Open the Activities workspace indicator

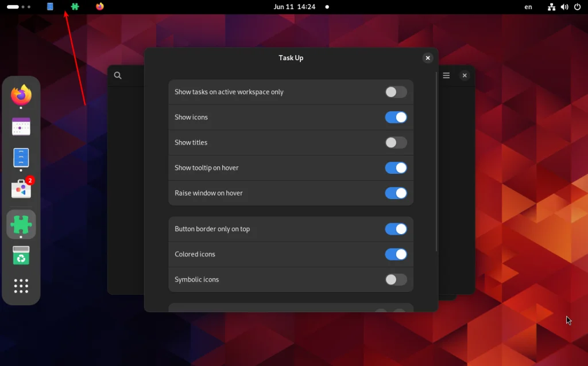(19, 7)
